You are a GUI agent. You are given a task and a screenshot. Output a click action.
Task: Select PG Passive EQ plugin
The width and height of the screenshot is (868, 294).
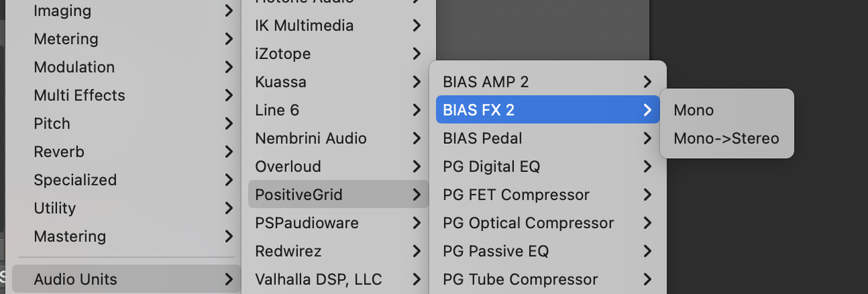coord(547,251)
